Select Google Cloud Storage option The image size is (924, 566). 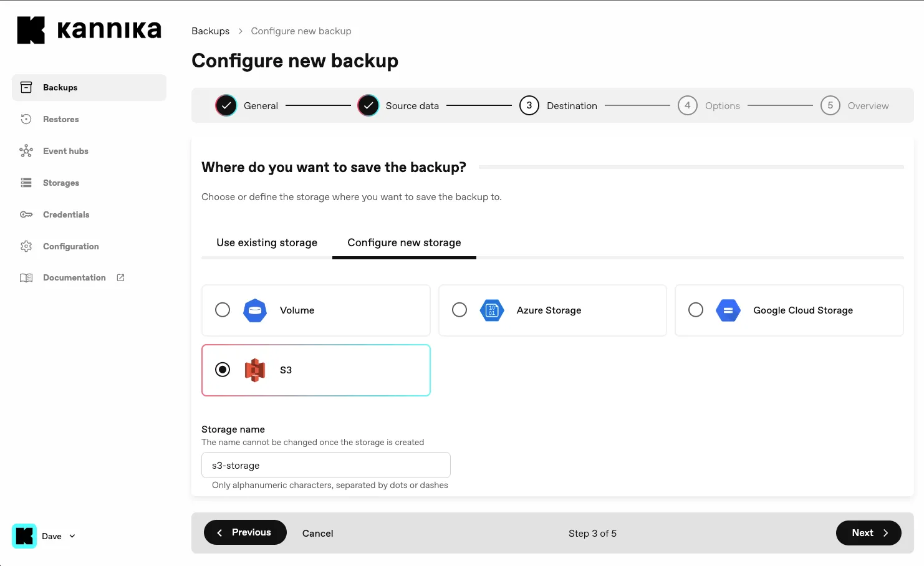click(x=696, y=310)
